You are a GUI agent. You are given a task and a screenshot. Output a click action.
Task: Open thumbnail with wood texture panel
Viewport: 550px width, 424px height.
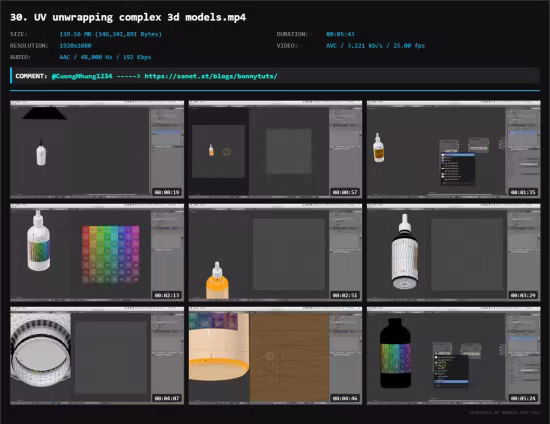[275, 356]
